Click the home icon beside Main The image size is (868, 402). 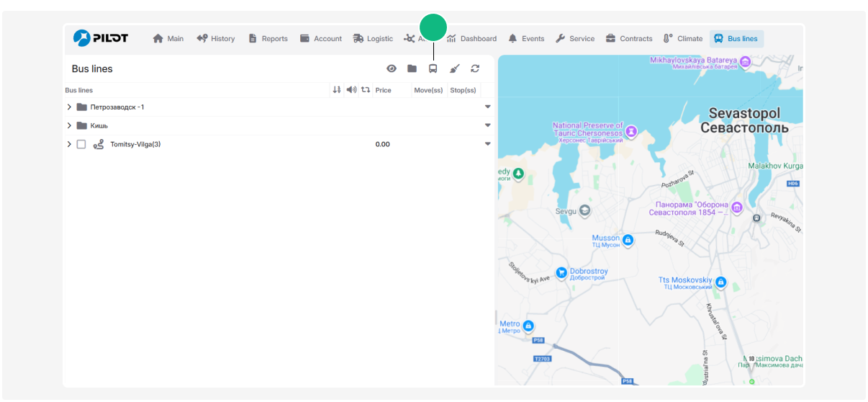tap(158, 39)
